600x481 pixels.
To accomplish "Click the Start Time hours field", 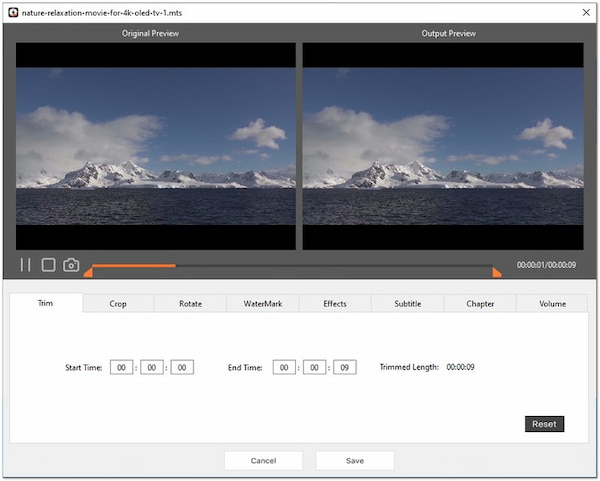I will [121, 367].
